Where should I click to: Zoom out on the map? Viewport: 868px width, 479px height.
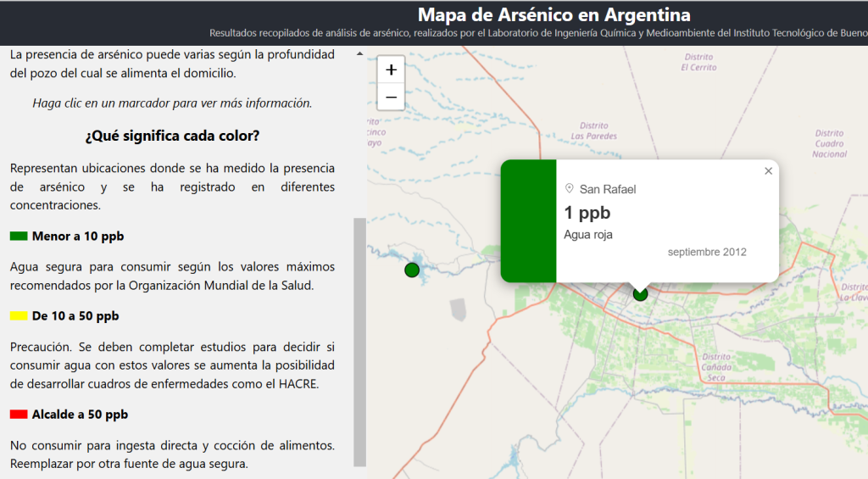point(391,97)
